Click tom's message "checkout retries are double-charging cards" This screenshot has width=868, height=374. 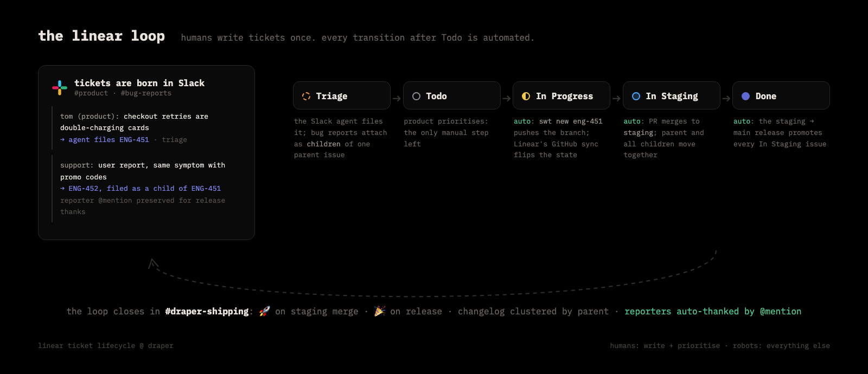click(134, 122)
